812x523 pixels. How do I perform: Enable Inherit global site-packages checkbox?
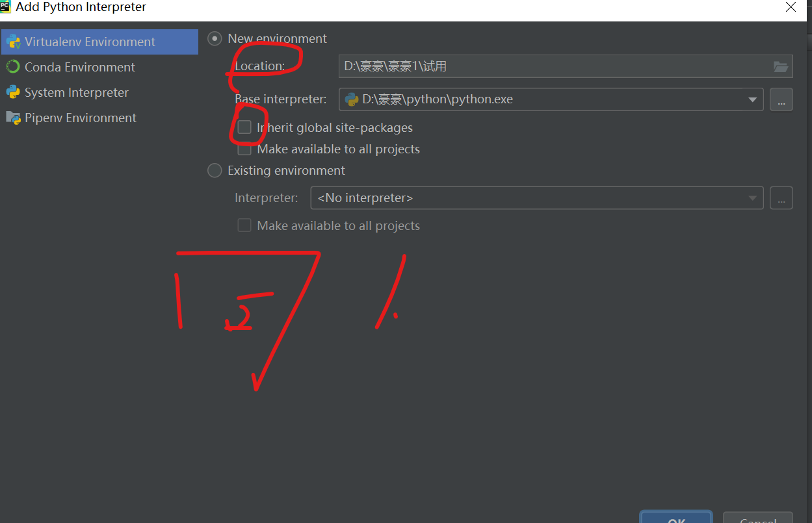(244, 127)
